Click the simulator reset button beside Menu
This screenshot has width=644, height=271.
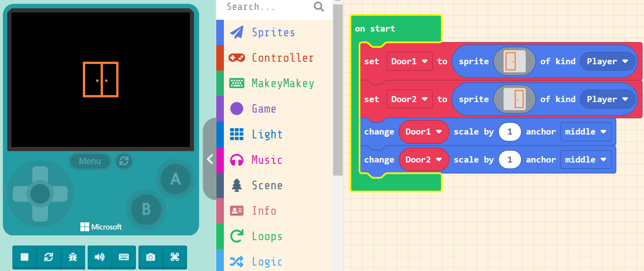(124, 161)
